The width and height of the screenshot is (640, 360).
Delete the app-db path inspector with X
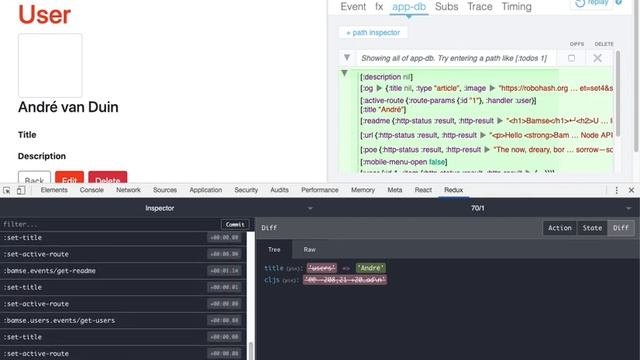[598, 58]
